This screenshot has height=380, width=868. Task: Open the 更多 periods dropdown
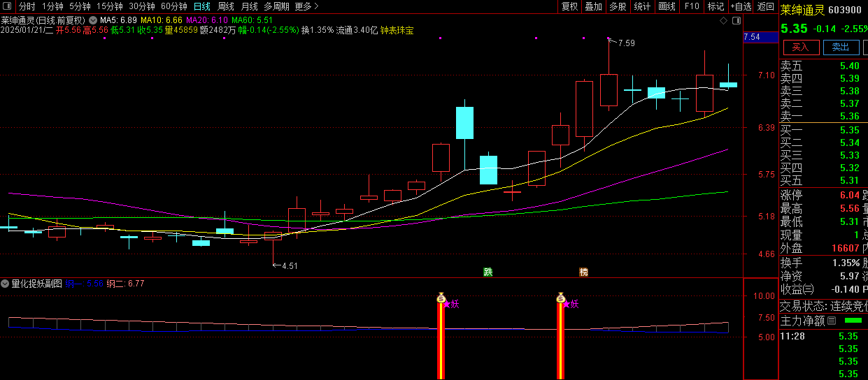[x=306, y=6]
